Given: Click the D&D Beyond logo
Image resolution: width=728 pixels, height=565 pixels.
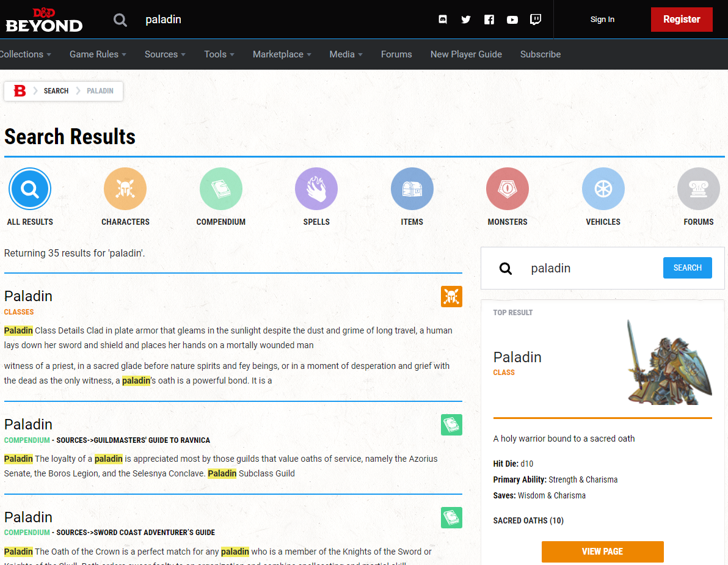Looking at the screenshot, I should 44,20.
